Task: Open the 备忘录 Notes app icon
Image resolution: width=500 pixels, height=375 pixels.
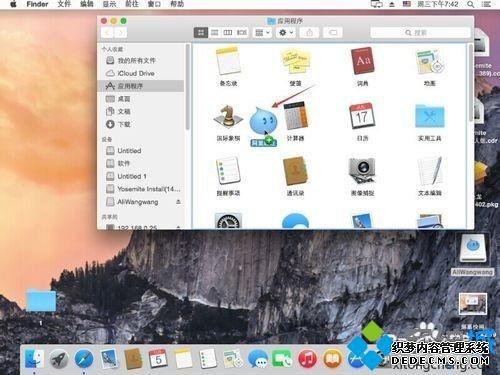Action: click(228, 62)
